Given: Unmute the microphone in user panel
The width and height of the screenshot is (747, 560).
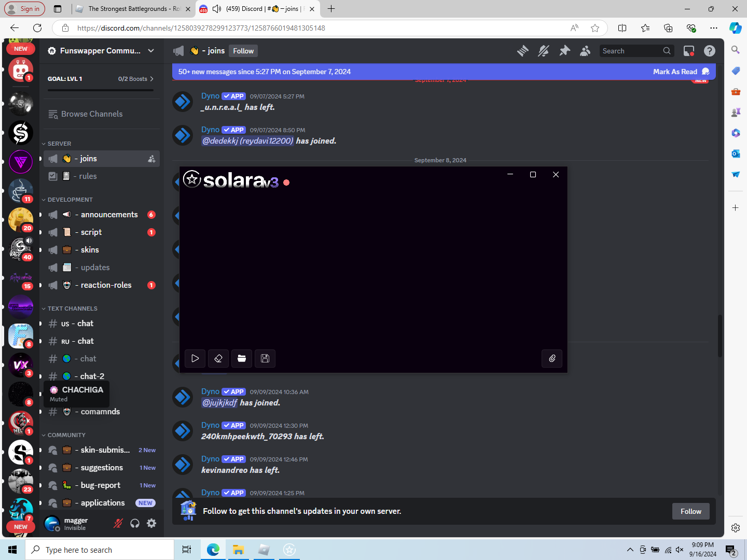Looking at the screenshot, I should 118,523.
